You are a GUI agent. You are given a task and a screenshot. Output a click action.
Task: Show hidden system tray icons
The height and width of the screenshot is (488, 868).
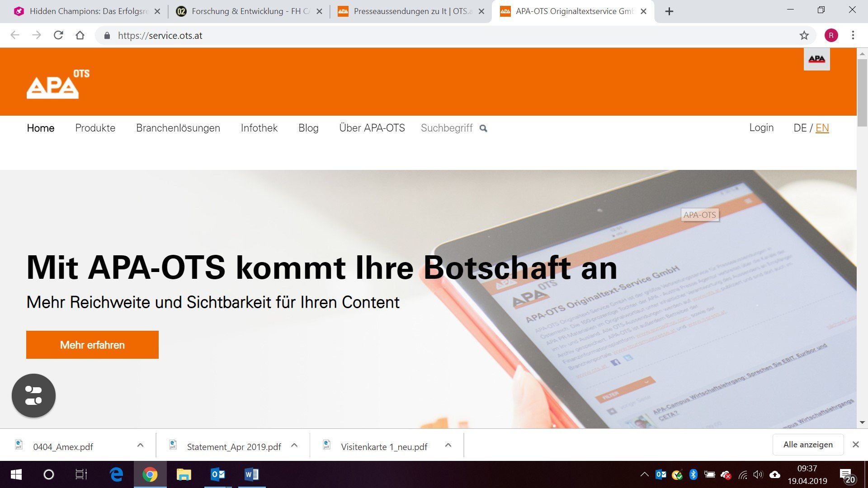coord(644,474)
